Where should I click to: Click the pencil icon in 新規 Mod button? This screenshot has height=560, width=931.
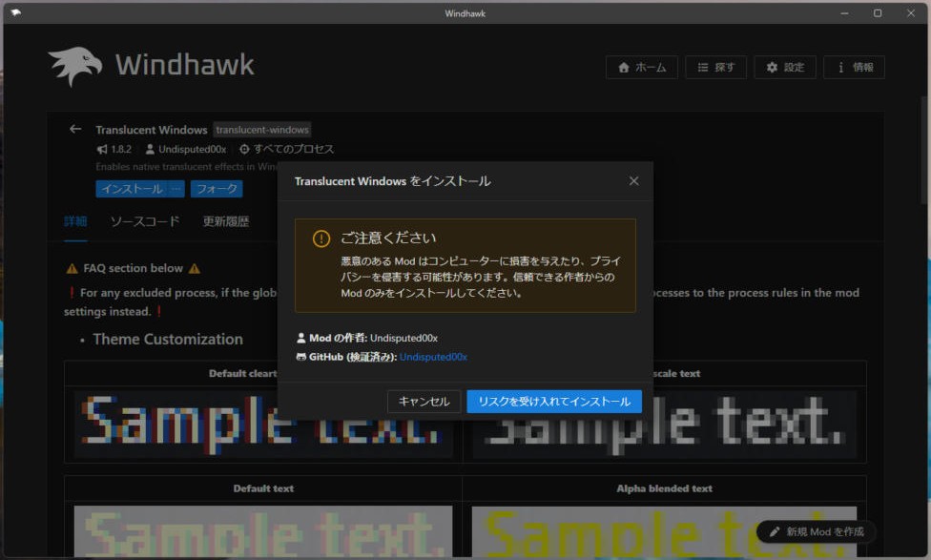click(775, 531)
